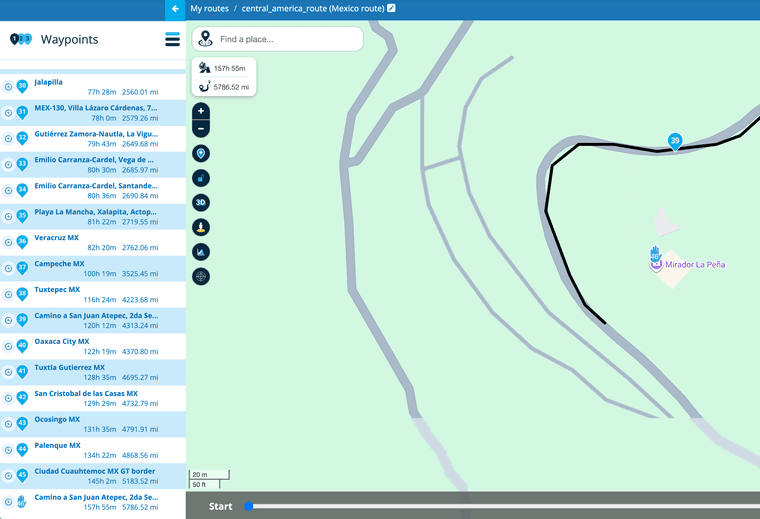Click the location pin map tool
Viewport: 760px width, 519px height.
pyautogui.click(x=201, y=154)
